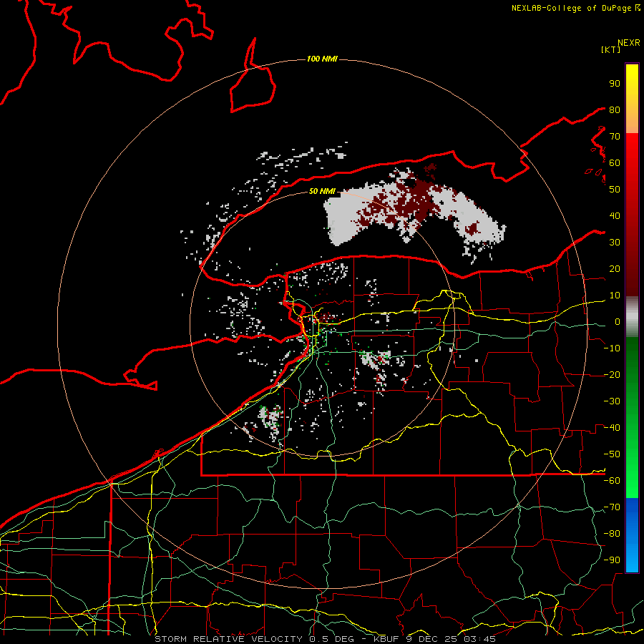Screen dimensions: 644x644
Task: Click the -20 knot scale label
Action: 612,374
